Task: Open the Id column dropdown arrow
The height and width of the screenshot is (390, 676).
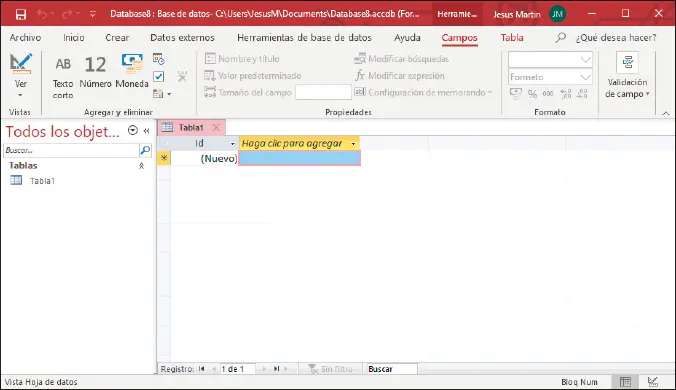Action: (x=232, y=144)
